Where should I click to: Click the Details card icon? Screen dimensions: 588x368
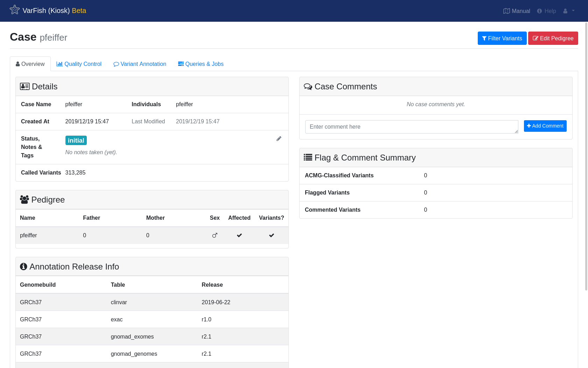[x=25, y=86]
